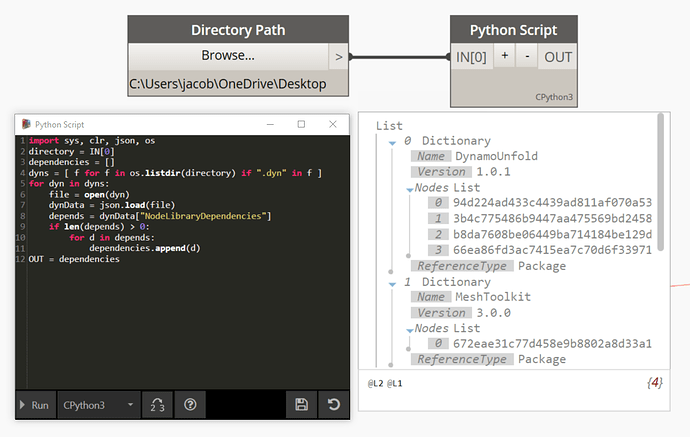Click code line 'directory = IN[0]'

pos(71,151)
